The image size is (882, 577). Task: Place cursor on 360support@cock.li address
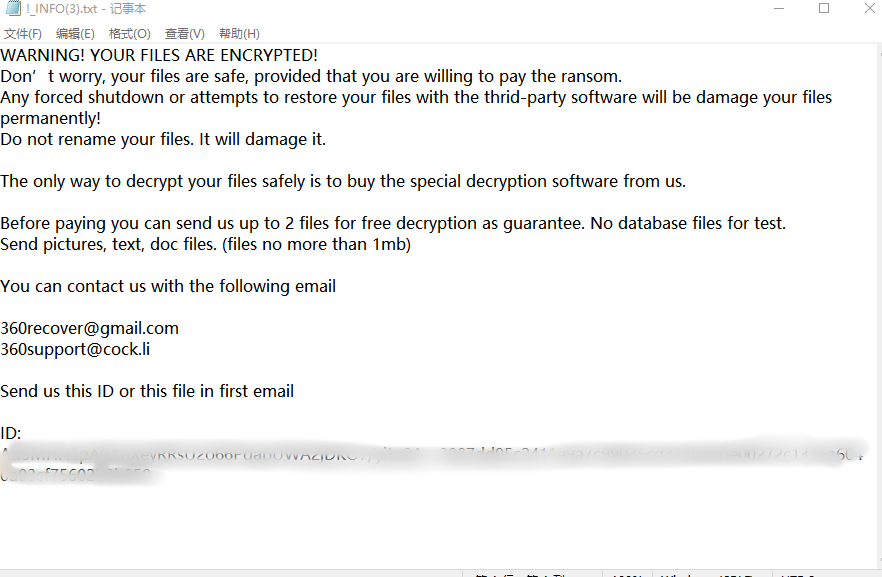pyautogui.click(x=76, y=349)
